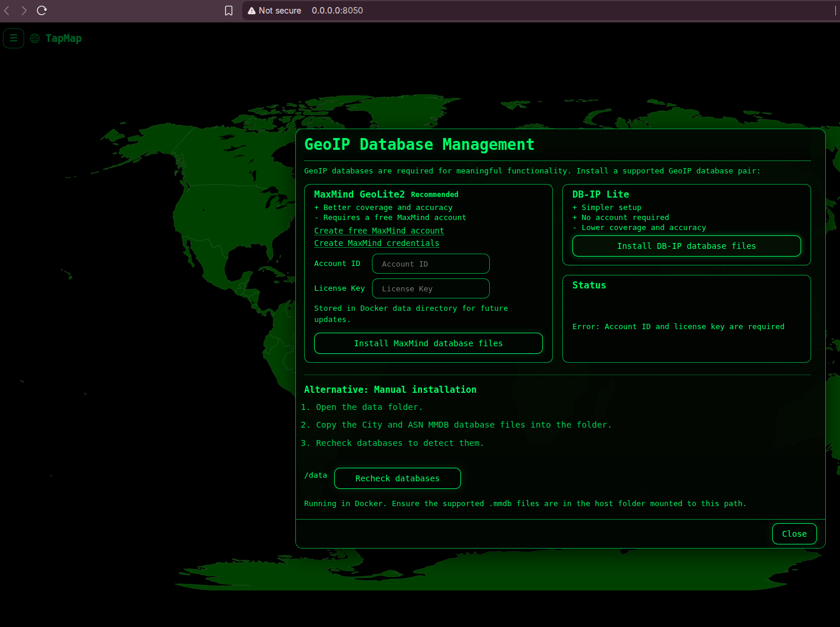The image size is (840, 627).
Task: Install DB-IP database files
Action: coord(687,246)
